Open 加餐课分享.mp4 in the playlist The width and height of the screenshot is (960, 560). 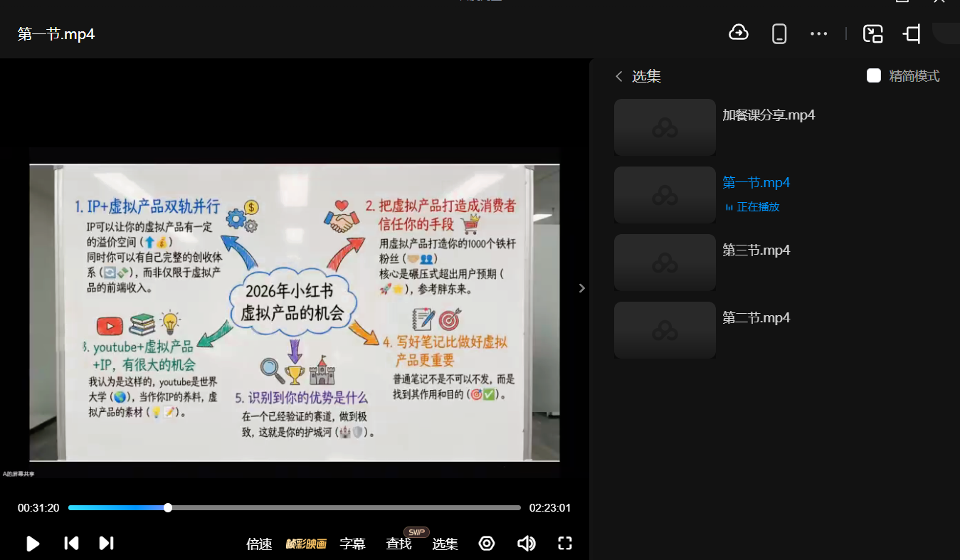[768, 115]
